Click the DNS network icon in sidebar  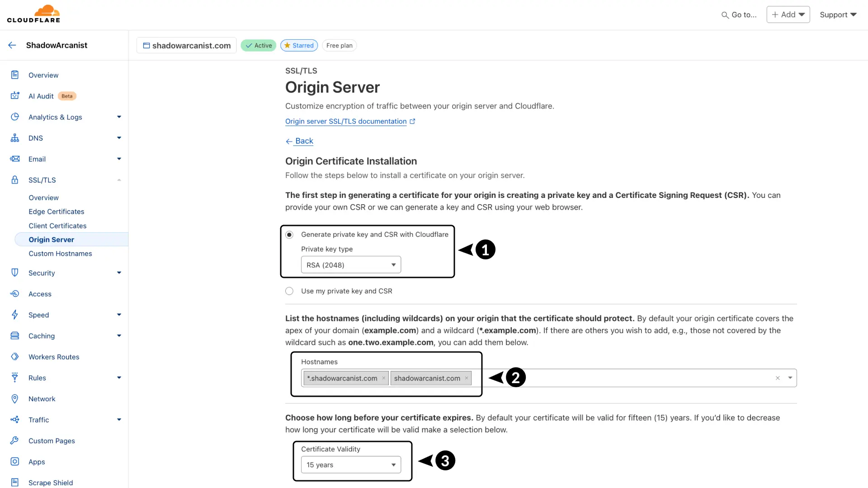click(15, 138)
